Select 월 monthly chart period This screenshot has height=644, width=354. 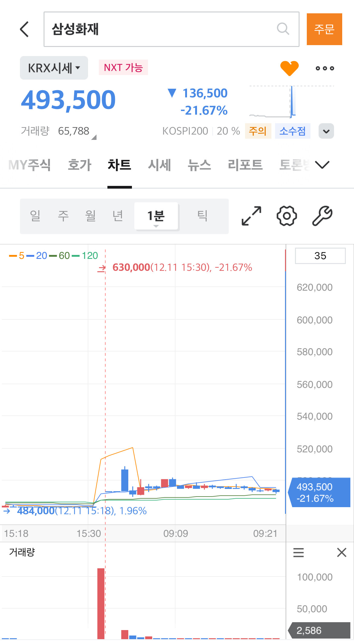pyautogui.click(x=90, y=216)
